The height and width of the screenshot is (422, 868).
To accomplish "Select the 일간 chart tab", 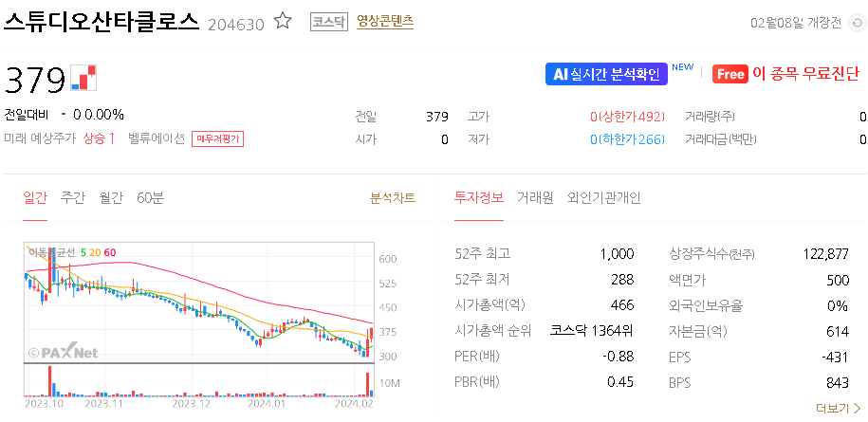I will (x=35, y=197).
